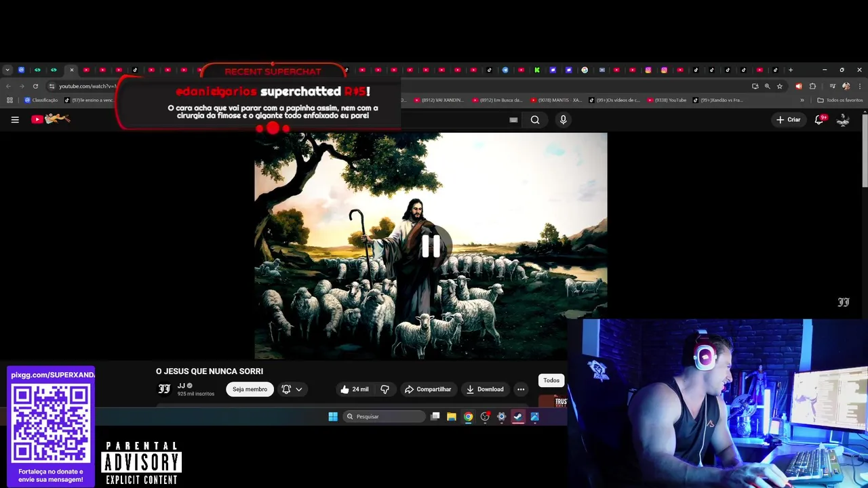The height and width of the screenshot is (488, 868).
Task: Open the YouTube hamburger guide menu
Action: [x=15, y=120]
